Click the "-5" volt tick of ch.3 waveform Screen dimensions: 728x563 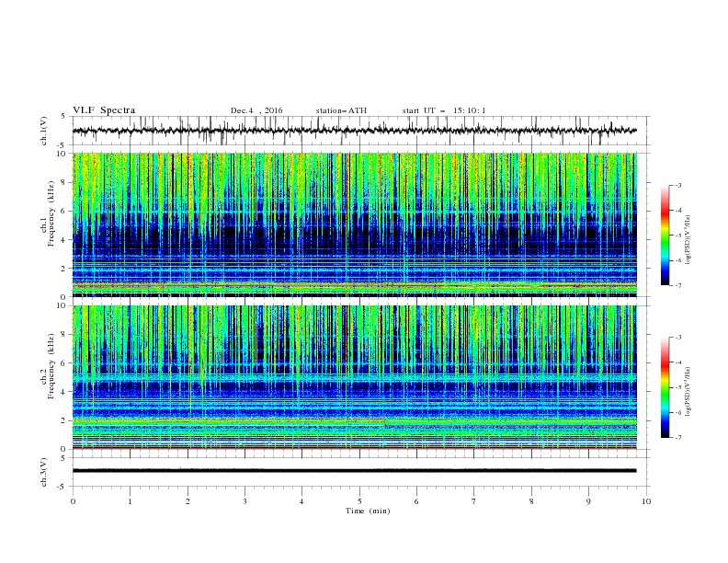pos(63,487)
